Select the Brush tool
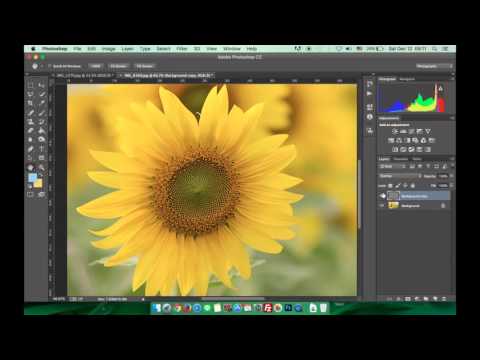 41,113
